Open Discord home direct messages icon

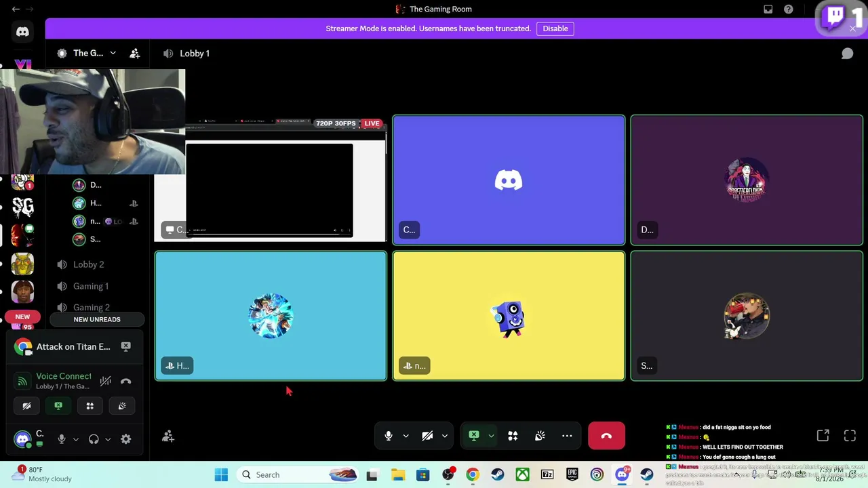click(22, 32)
